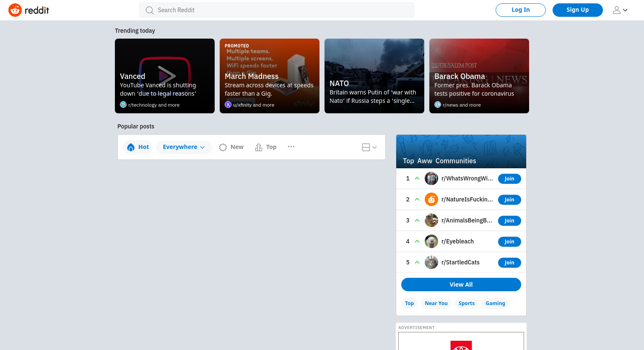Open the card view layout dropdown

pos(369,147)
